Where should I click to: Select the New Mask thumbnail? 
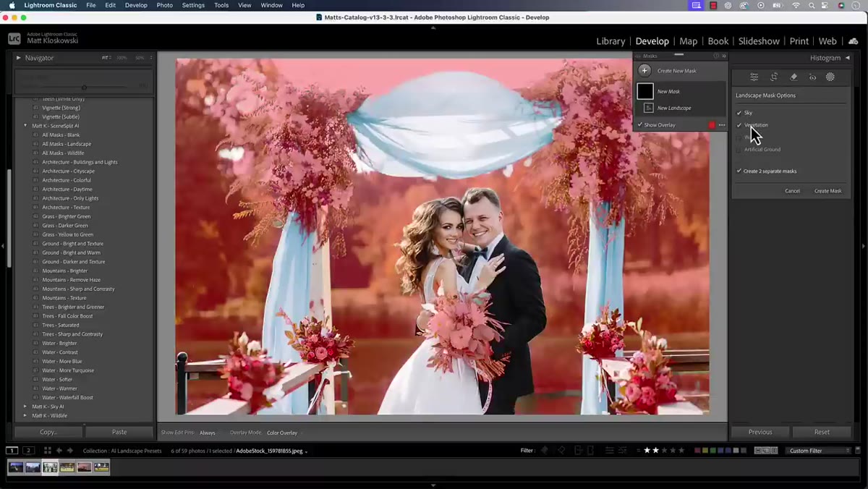tap(645, 91)
